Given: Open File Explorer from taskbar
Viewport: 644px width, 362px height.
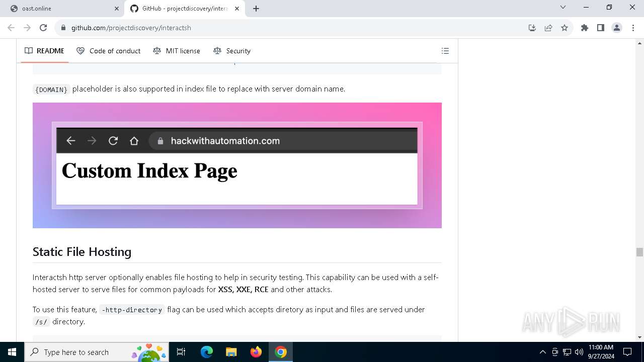Looking at the screenshot, I should [x=231, y=352].
